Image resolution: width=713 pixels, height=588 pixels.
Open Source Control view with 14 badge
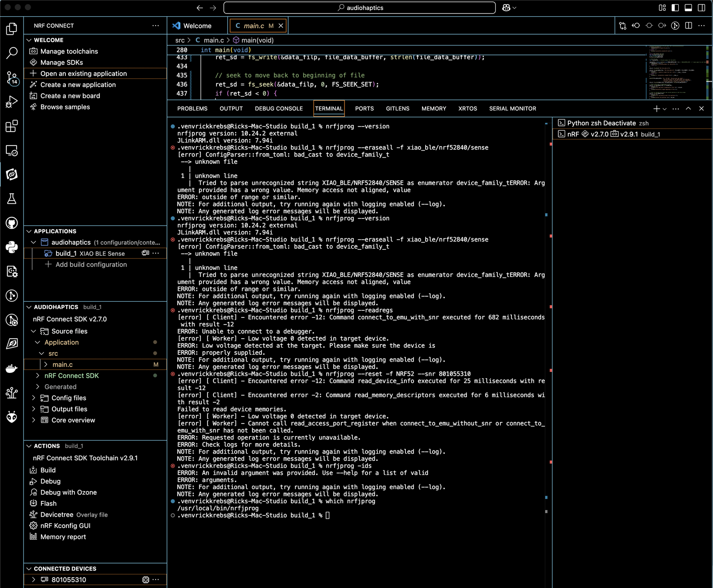[12, 78]
